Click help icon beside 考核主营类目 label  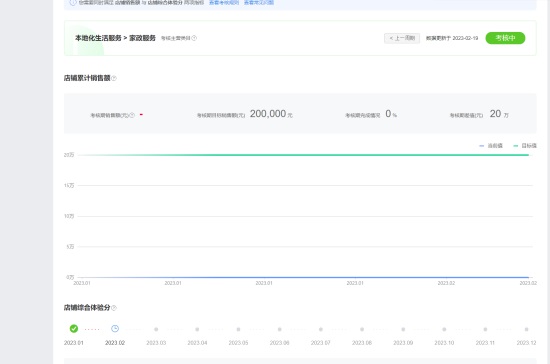(x=194, y=38)
